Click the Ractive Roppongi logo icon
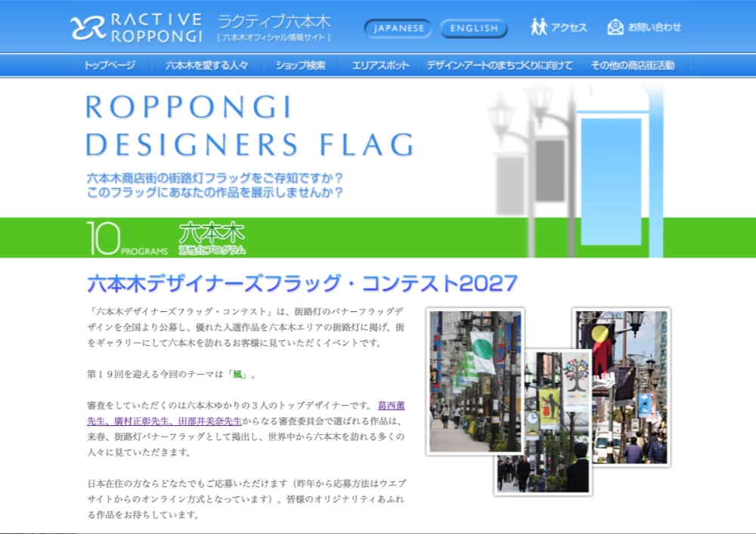Image resolution: width=756 pixels, height=534 pixels. click(88, 28)
